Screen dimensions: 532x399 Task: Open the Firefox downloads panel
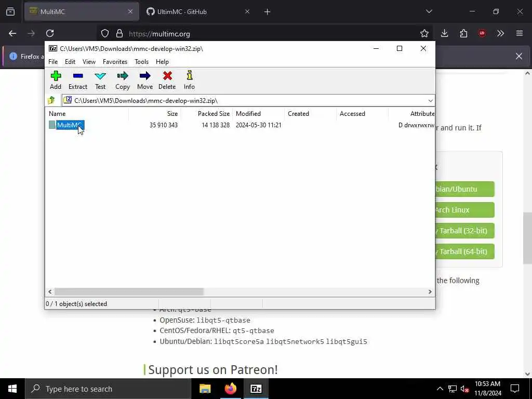coord(445,33)
